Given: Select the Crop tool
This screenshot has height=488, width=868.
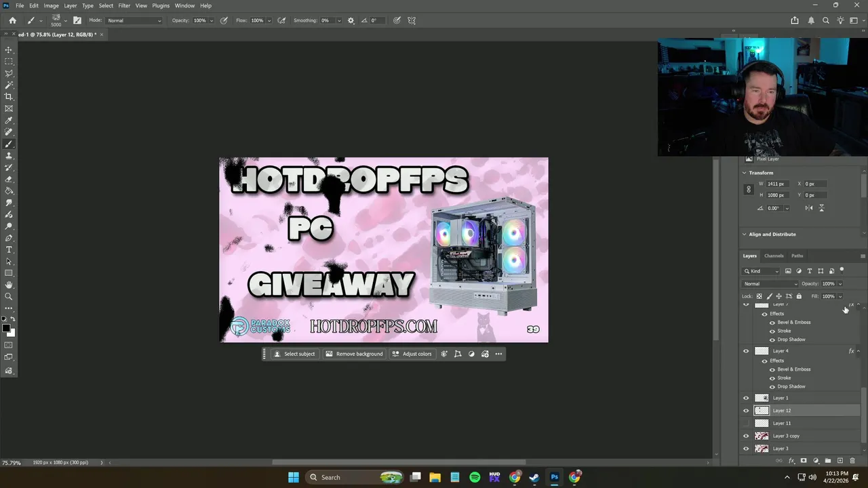Looking at the screenshot, I should [9, 97].
